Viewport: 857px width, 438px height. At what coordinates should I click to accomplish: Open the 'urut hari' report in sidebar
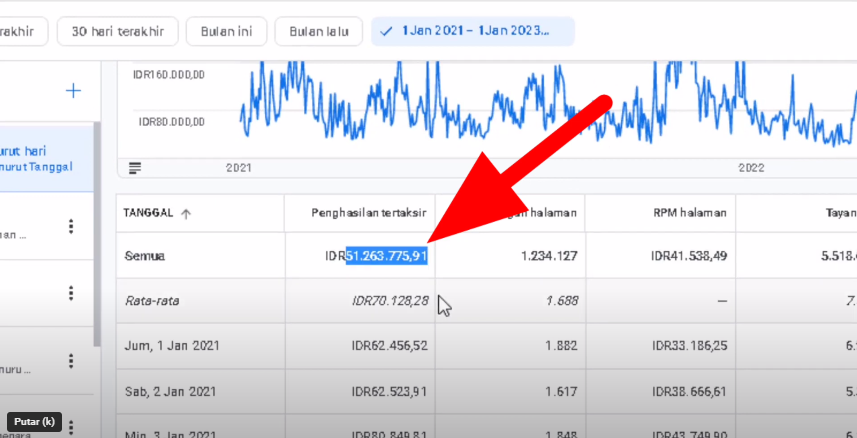point(40,158)
